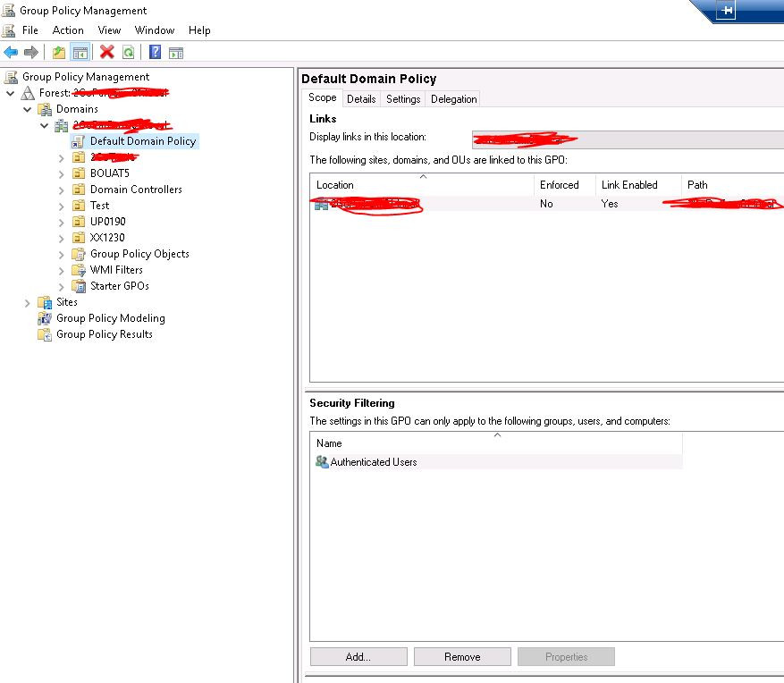784x683 pixels.
Task: Click the disabled Properties button
Action: click(x=566, y=656)
